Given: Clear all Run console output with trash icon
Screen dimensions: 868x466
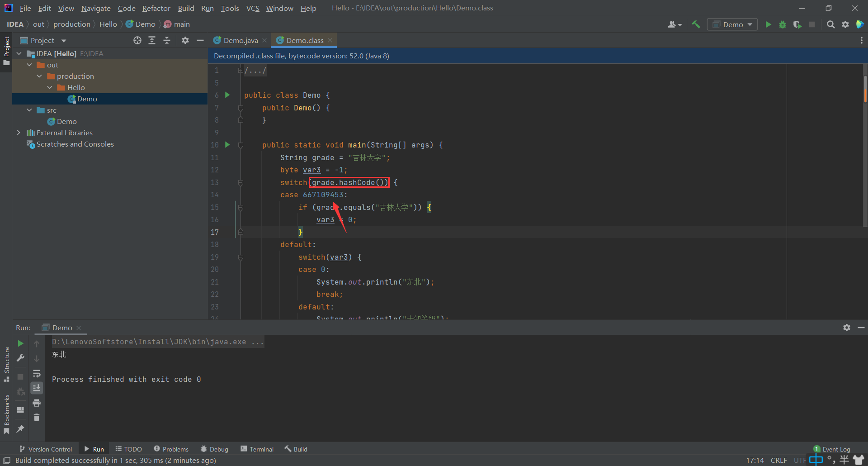Looking at the screenshot, I should pos(37,417).
